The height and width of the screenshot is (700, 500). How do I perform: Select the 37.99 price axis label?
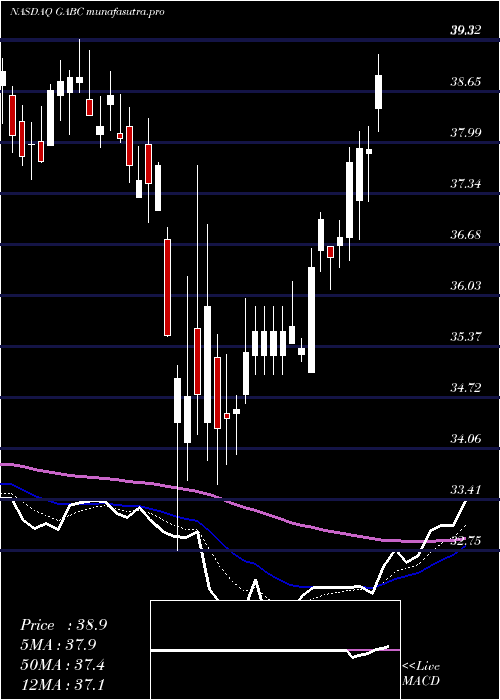(x=466, y=133)
